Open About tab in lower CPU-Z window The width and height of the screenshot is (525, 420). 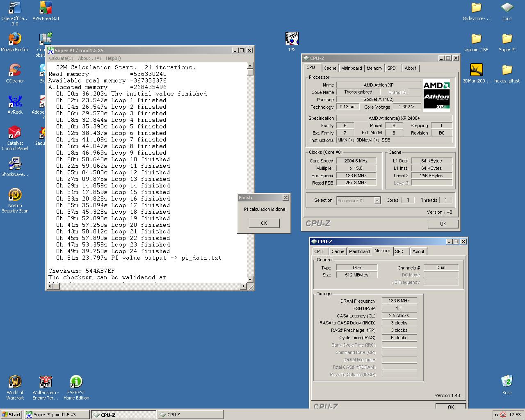click(x=418, y=251)
